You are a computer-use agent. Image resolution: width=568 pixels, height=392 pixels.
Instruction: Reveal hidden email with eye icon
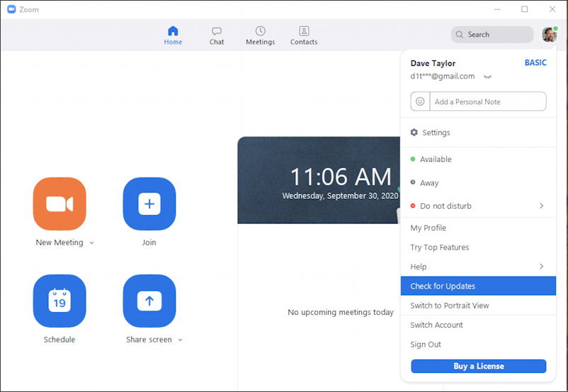tap(487, 76)
